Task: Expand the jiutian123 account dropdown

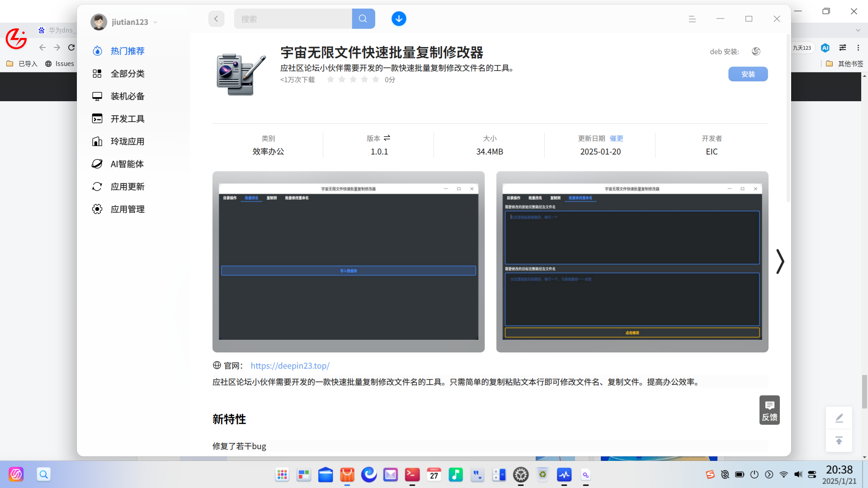Action: 156,22
